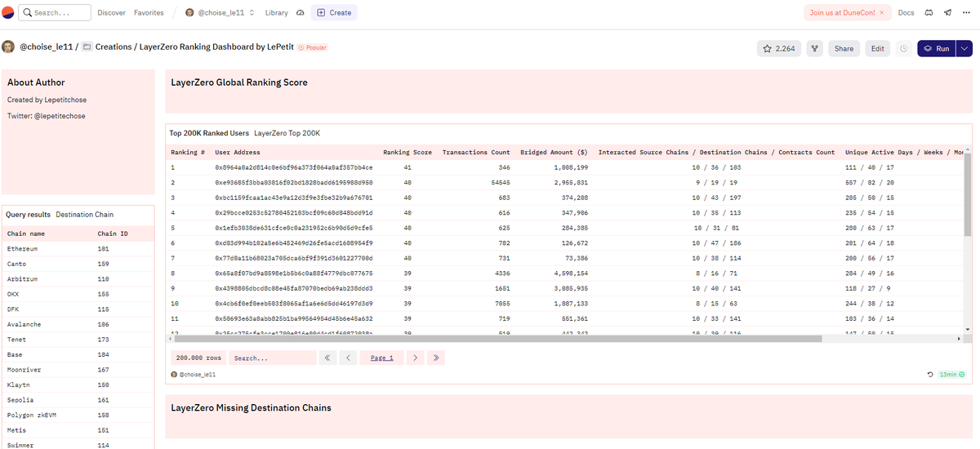
Task: Click the Dune logo icon
Action: coord(7,13)
